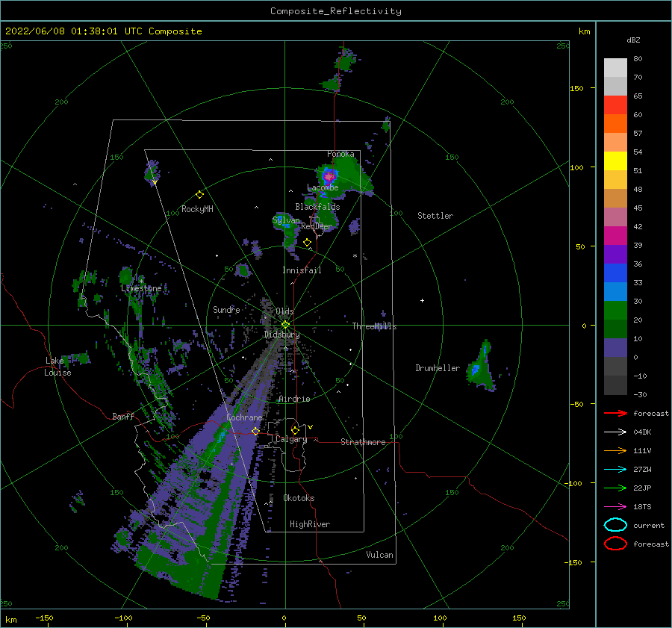
Task: Select the 39 dBZ magenta color swatch
Action: (x=615, y=235)
